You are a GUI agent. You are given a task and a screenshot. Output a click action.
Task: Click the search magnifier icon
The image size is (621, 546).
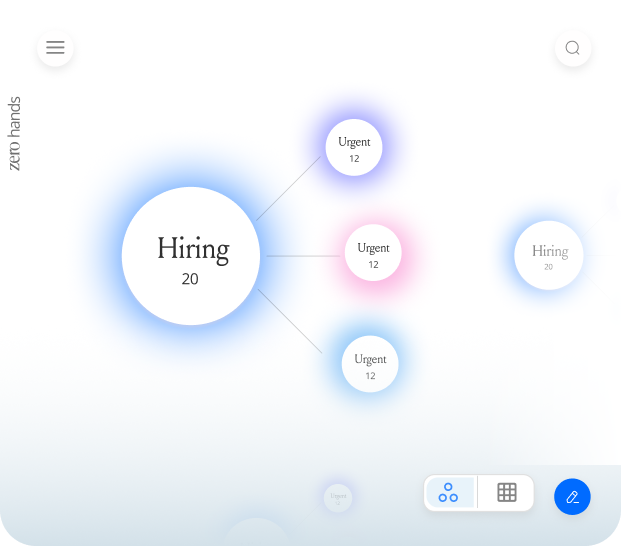point(573,48)
